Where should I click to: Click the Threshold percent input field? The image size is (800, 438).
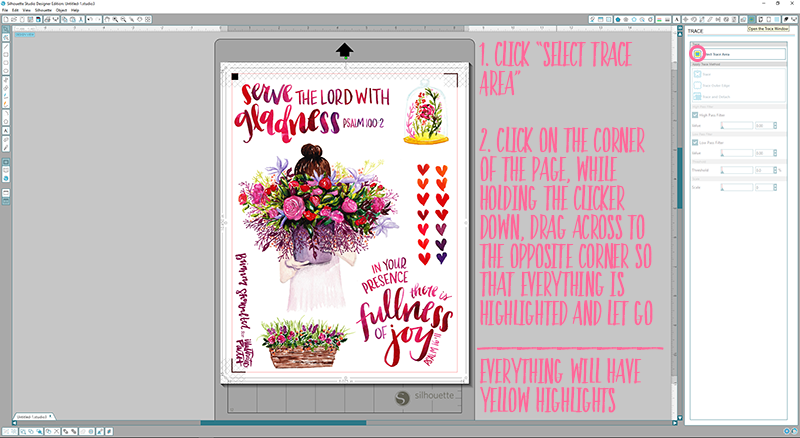(x=764, y=170)
